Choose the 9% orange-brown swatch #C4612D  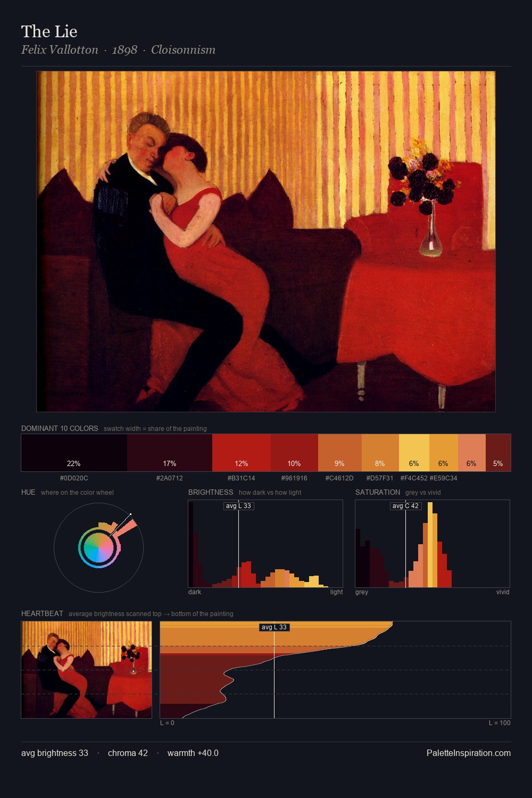(x=340, y=453)
